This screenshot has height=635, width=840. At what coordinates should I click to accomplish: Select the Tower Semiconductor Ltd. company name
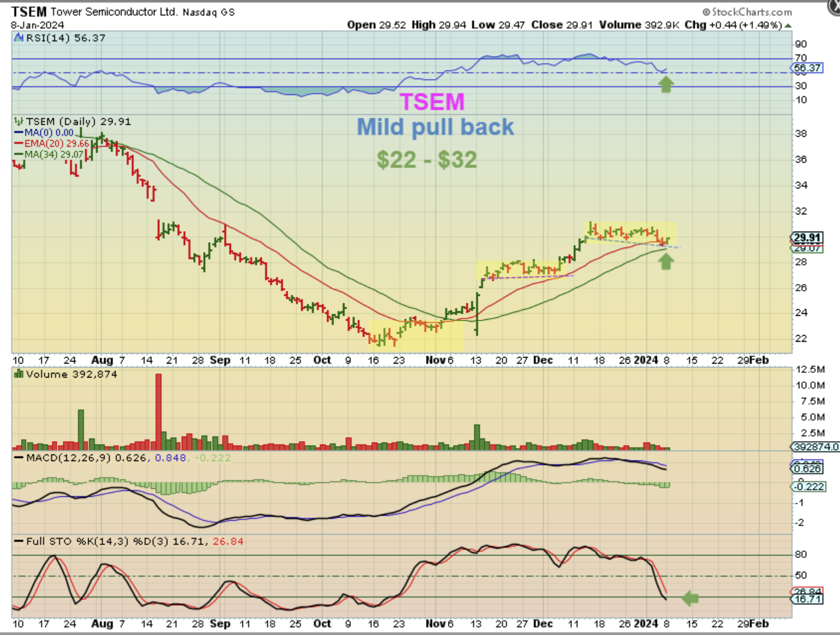pyautogui.click(x=114, y=12)
